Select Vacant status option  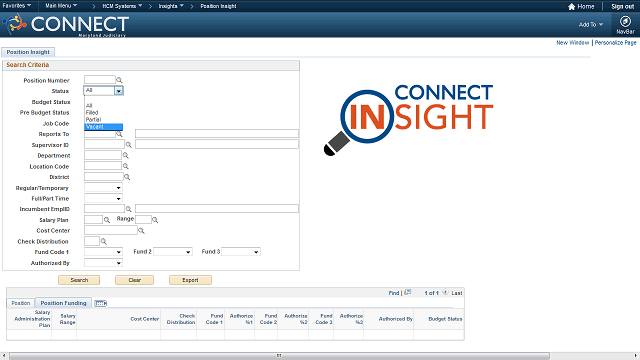pyautogui.click(x=103, y=127)
